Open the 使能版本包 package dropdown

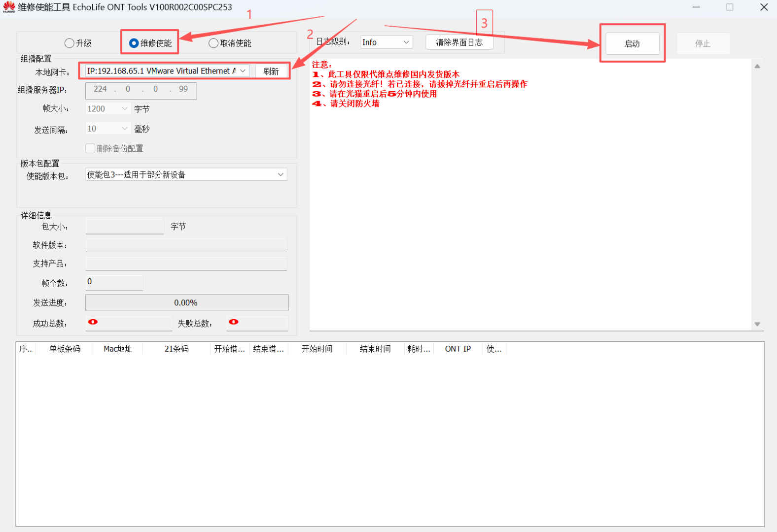pyautogui.click(x=186, y=174)
